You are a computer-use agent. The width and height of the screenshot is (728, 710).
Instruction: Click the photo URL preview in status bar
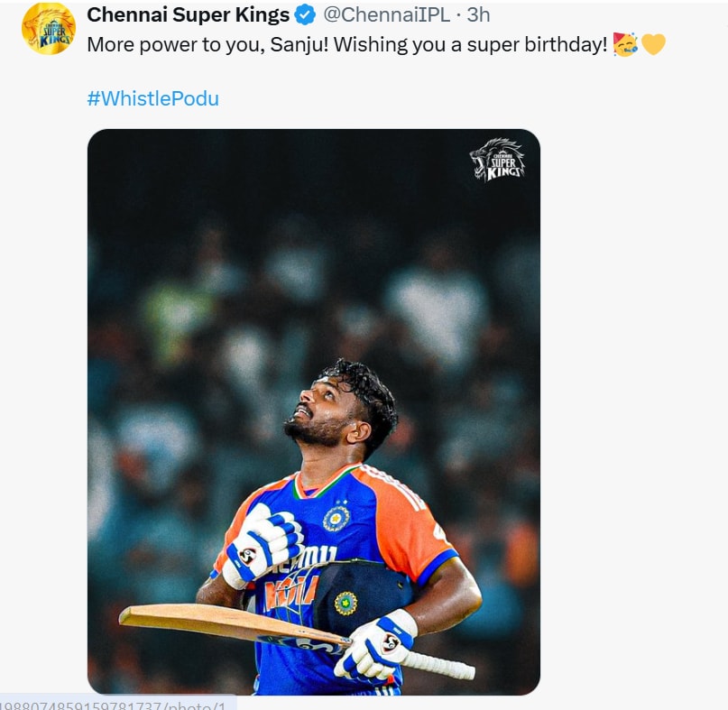click(117, 703)
